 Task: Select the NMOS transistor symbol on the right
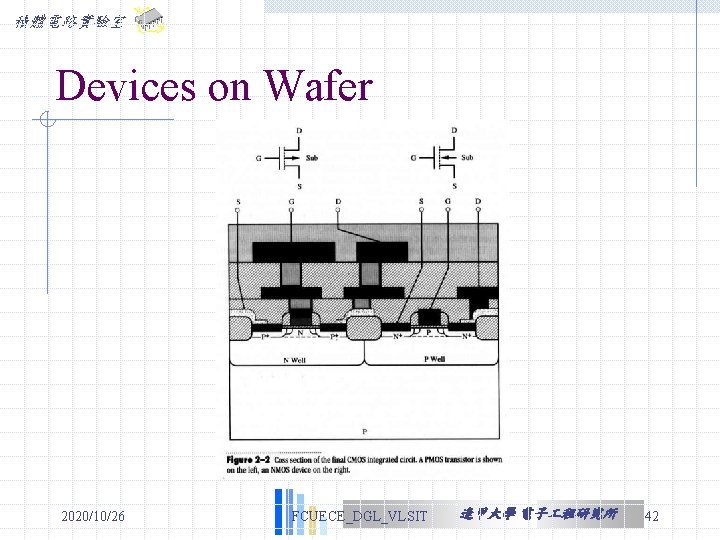(x=442, y=158)
